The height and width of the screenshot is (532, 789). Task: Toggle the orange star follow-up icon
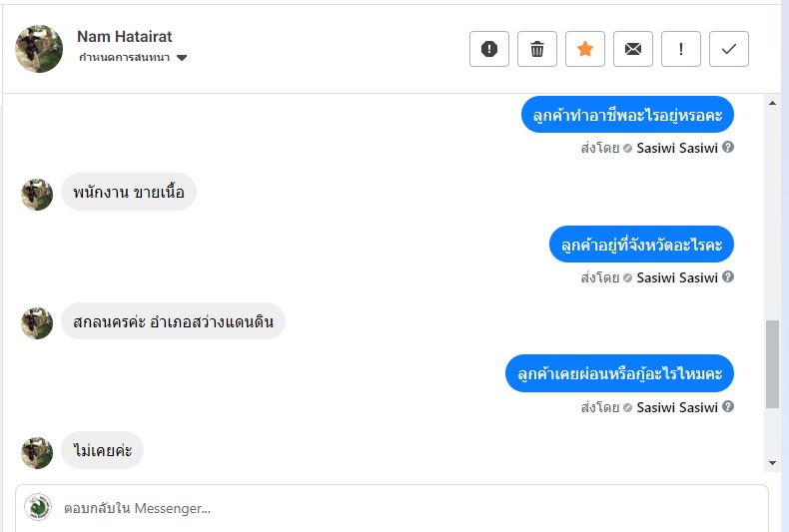(x=585, y=49)
